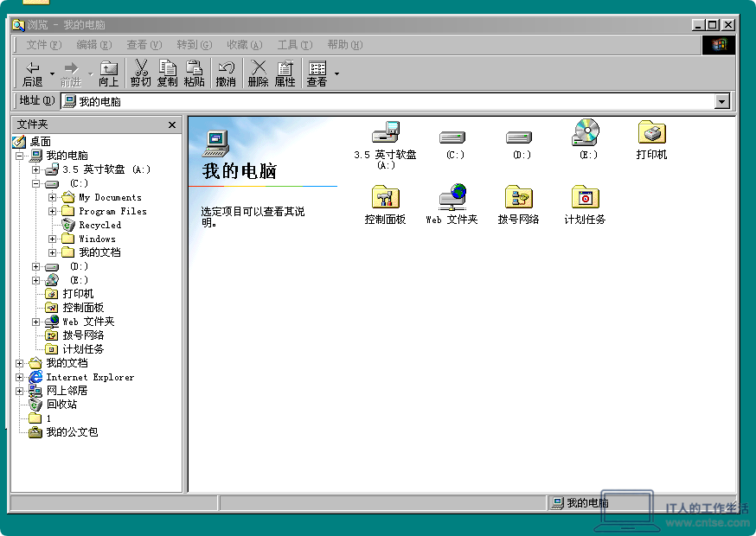
Task: Open the 收藏(A) menu
Action: [x=245, y=45]
